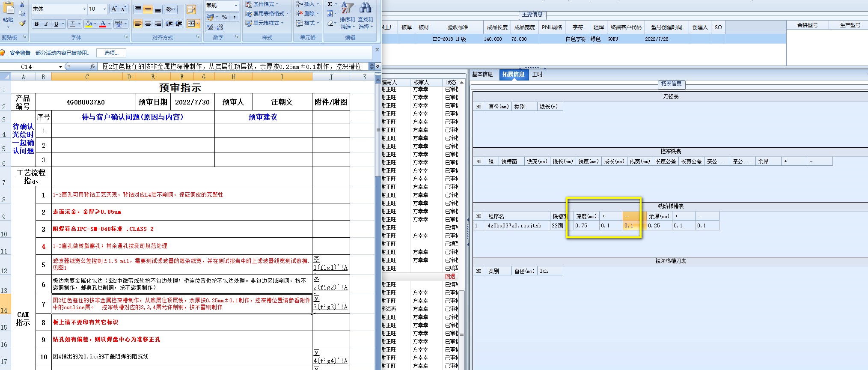This screenshot has height=370, width=868.
Task: Click the merge and center icon
Action: [191, 23]
